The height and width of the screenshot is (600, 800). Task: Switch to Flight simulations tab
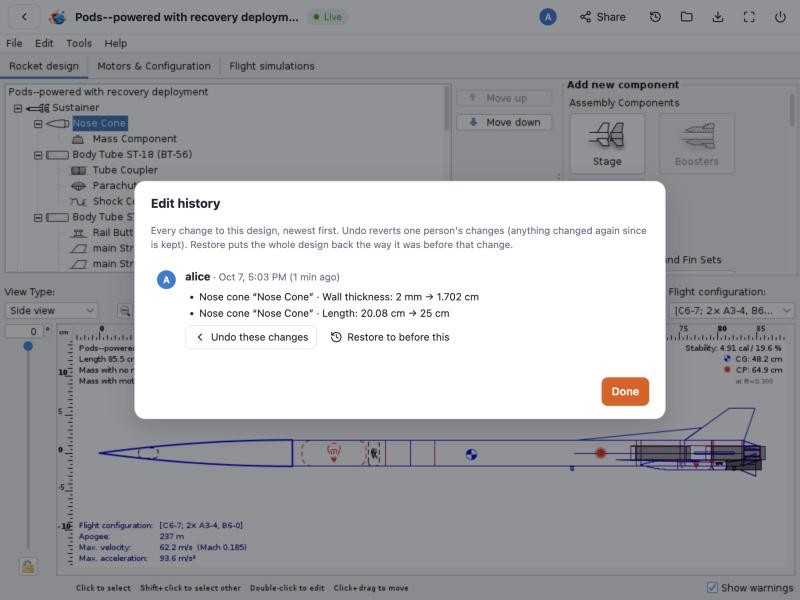tap(272, 66)
